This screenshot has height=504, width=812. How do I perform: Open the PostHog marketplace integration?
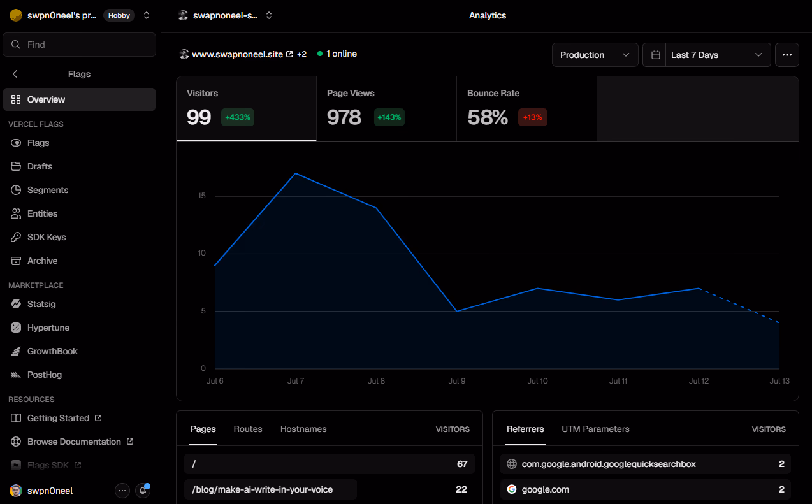coord(80,375)
